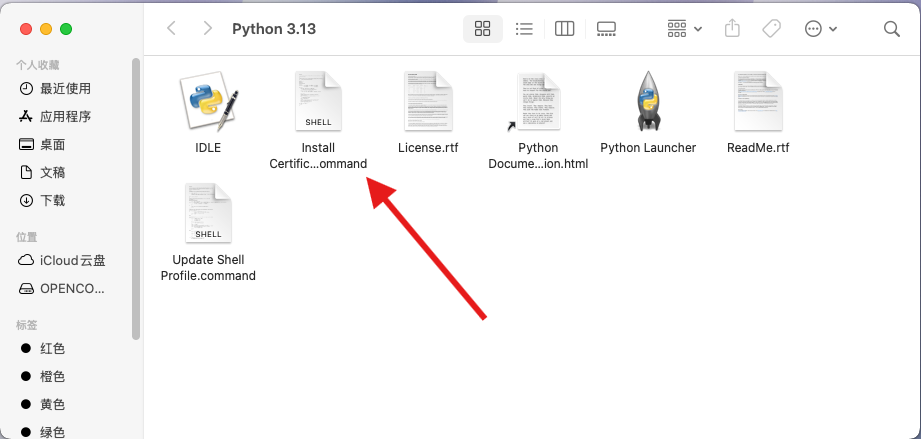Screen dimensions: 921x439
Task: Open the group-by dropdown in toolbar
Action: tap(685, 29)
